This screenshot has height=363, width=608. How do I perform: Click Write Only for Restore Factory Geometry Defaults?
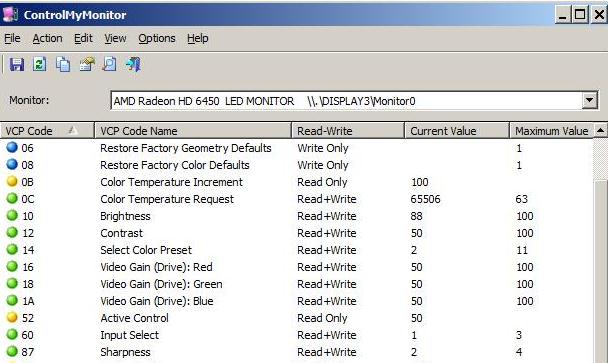click(x=323, y=148)
